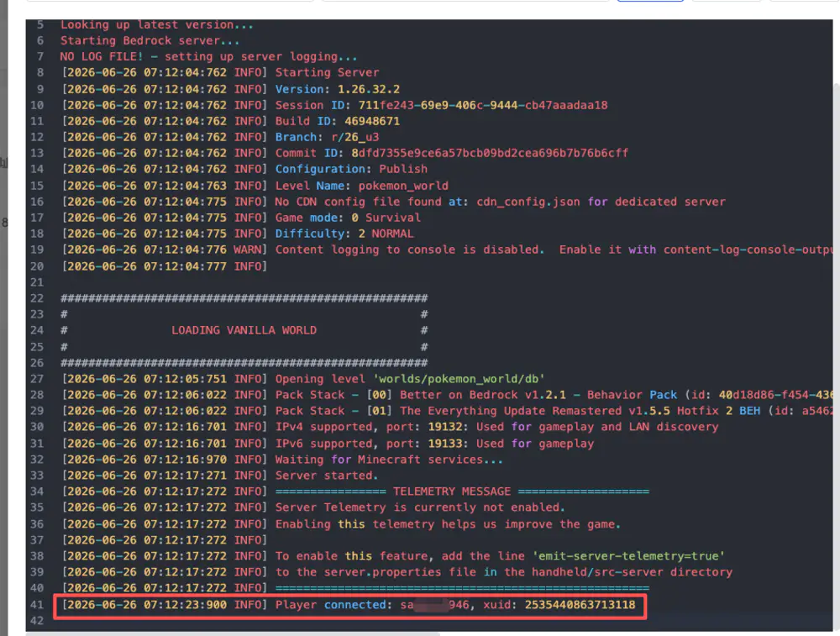Click line number 41 in the gutter
This screenshot has width=840, height=636.
[x=37, y=604]
